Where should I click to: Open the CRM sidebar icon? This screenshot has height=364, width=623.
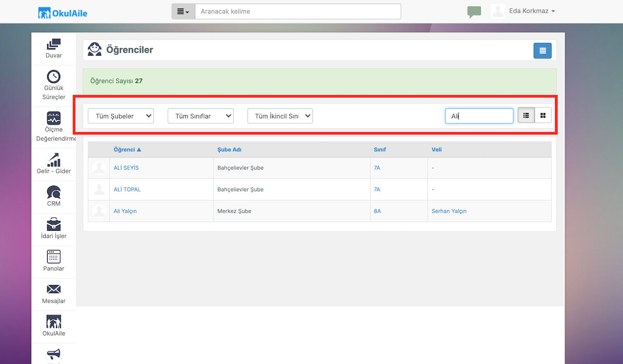point(53,192)
